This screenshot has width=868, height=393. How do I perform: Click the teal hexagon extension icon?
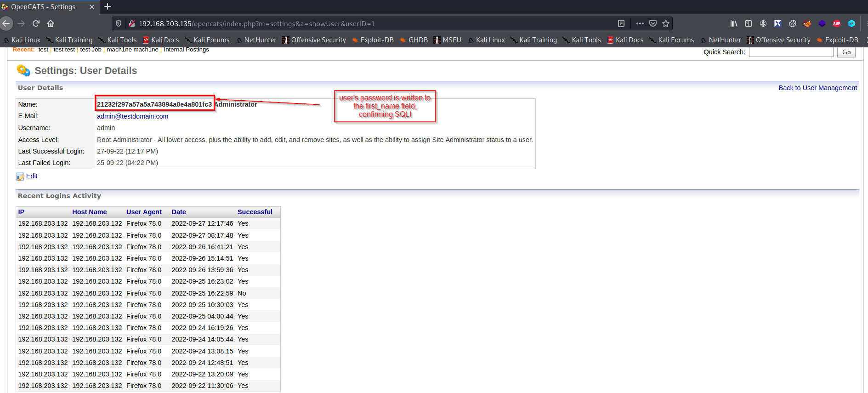point(851,23)
